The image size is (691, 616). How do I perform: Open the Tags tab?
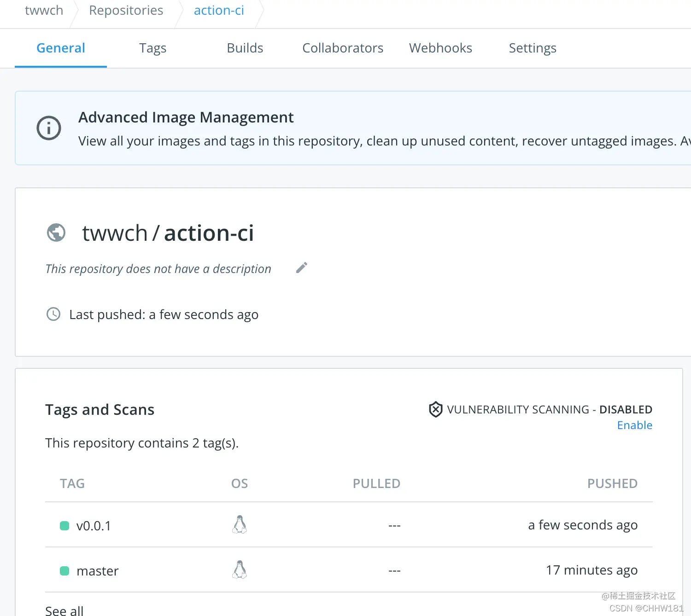point(153,48)
